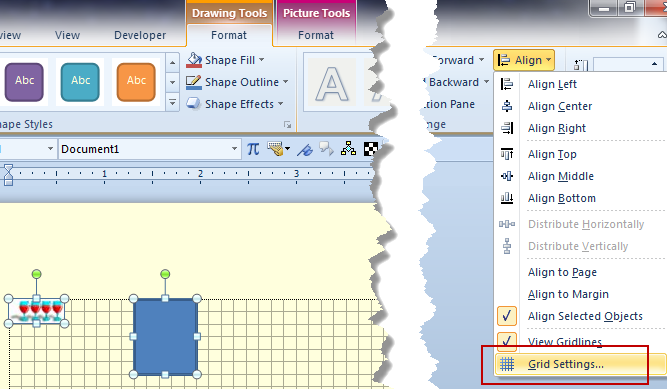This screenshot has height=389, width=667.
Task: Select the blue rectangle shape
Action: tap(165, 337)
